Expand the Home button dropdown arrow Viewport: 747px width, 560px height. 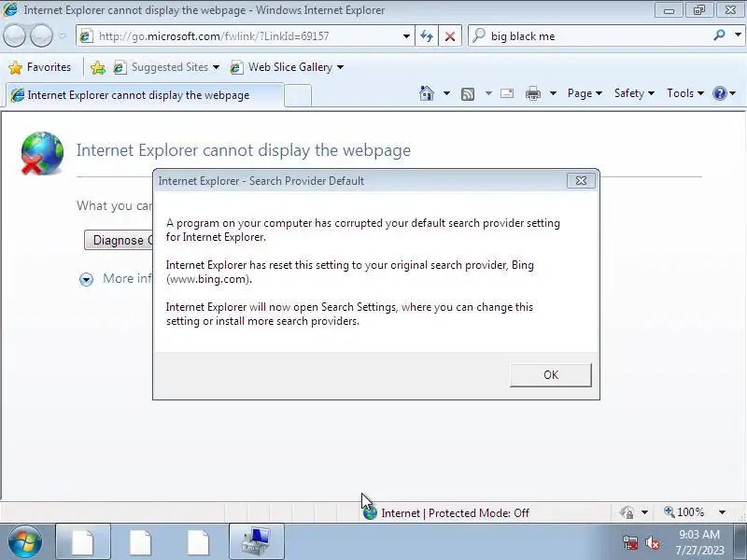pos(446,93)
